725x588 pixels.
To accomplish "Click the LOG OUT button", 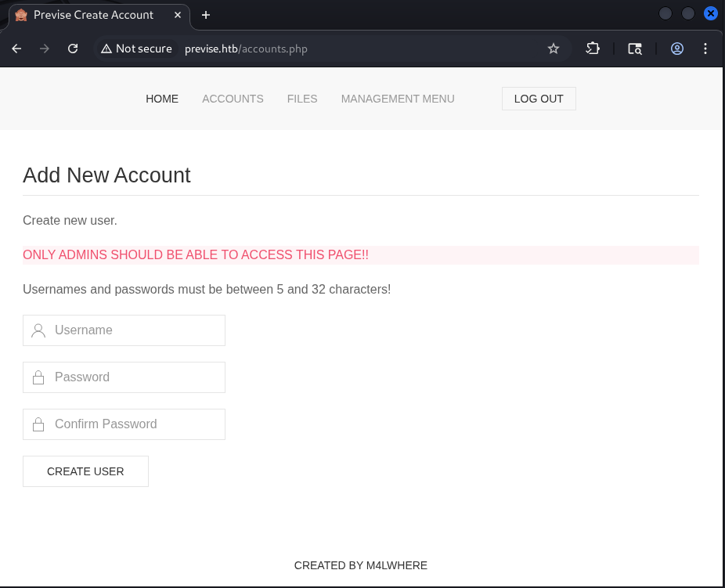I will pyautogui.click(x=539, y=99).
